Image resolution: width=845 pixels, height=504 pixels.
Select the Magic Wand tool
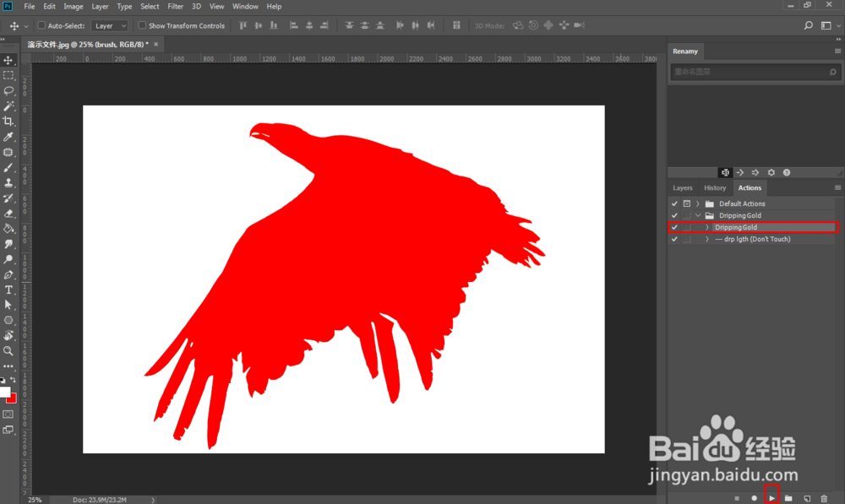[8, 106]
